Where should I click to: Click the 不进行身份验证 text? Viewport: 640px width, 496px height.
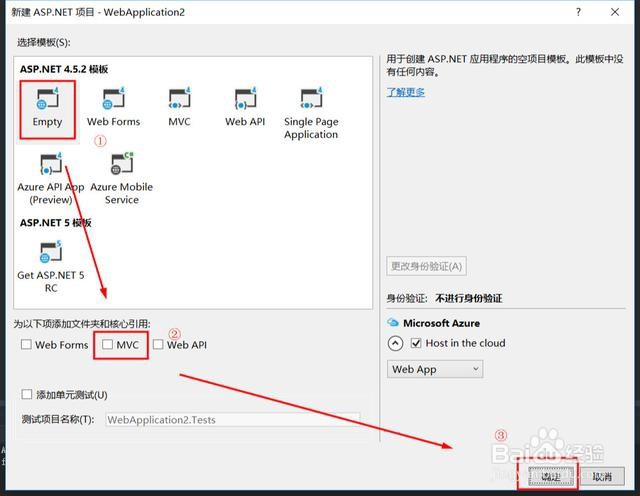469,298
